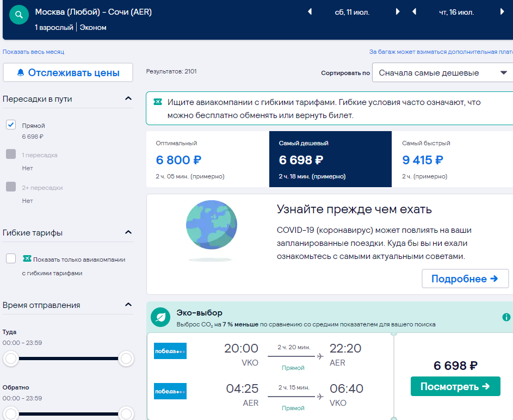Enable flexible fares only checkbox
Screen dimensions: 513x420
(x=11, y=258)
